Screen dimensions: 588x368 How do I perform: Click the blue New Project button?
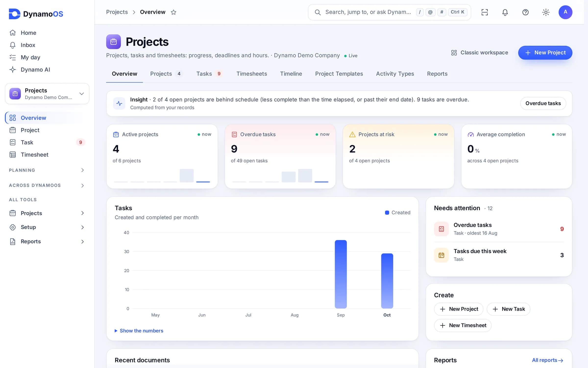tap(545, 53)
